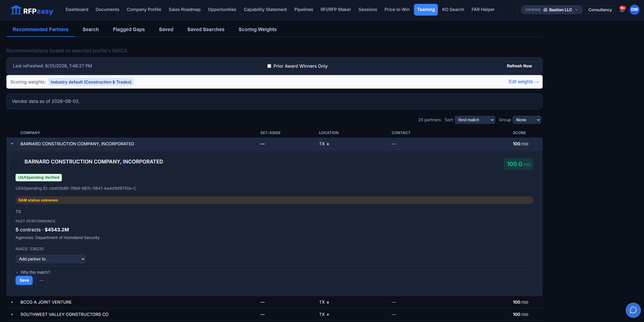Image resolution: width=644 pixels, height=322 pixels.
Task: Open the DW user avatar menu
Action: pyautogui.click(x=634, y=10)
